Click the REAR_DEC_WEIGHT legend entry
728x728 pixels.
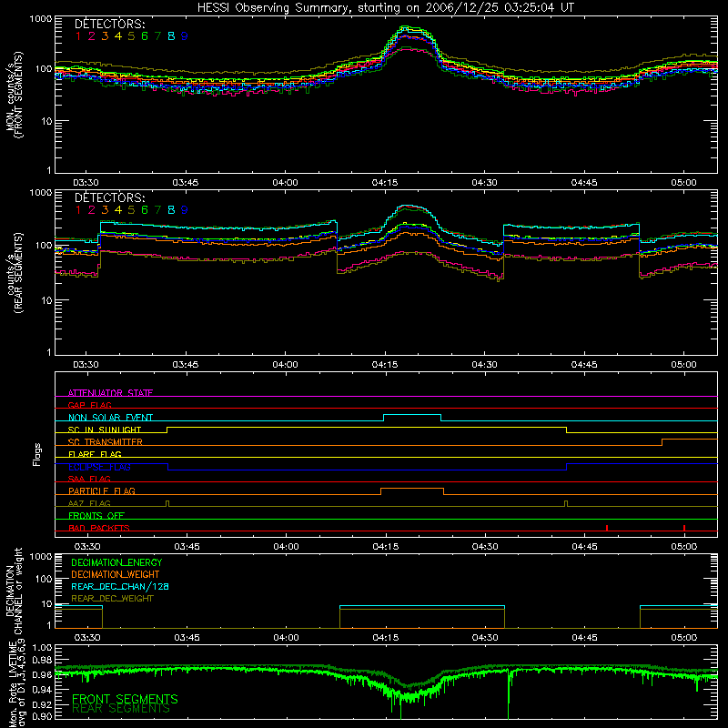112,599
